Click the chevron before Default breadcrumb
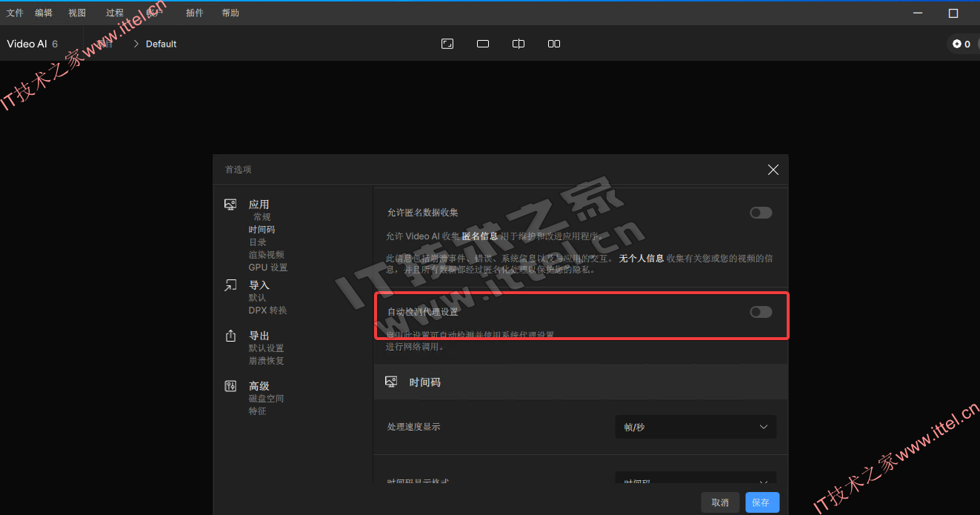Screen dimensions: 980x515 [x=136, y=44]
